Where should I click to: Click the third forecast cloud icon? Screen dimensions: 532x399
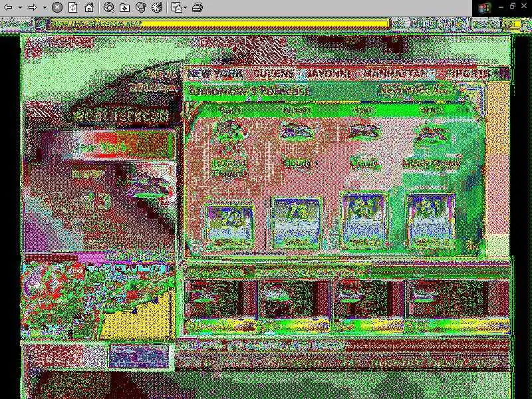[x=364, y=132]
